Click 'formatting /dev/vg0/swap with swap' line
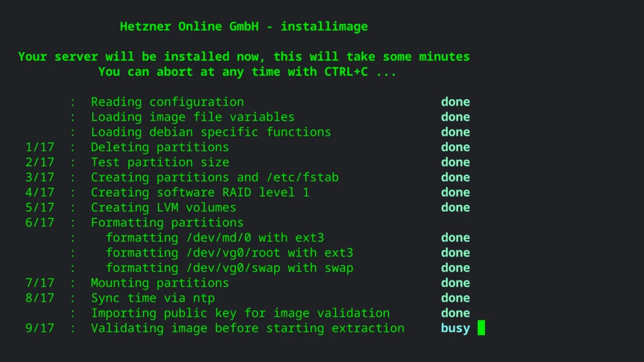Image resolution: width=644 pixels, height=362 pixels. [229, 268]
